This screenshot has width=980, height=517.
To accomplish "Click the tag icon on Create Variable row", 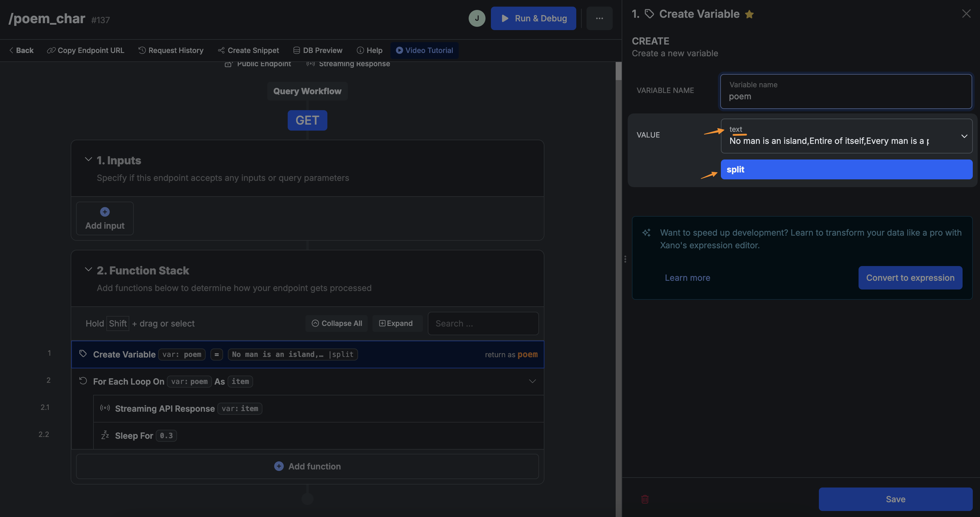I will tap(83, 354).
